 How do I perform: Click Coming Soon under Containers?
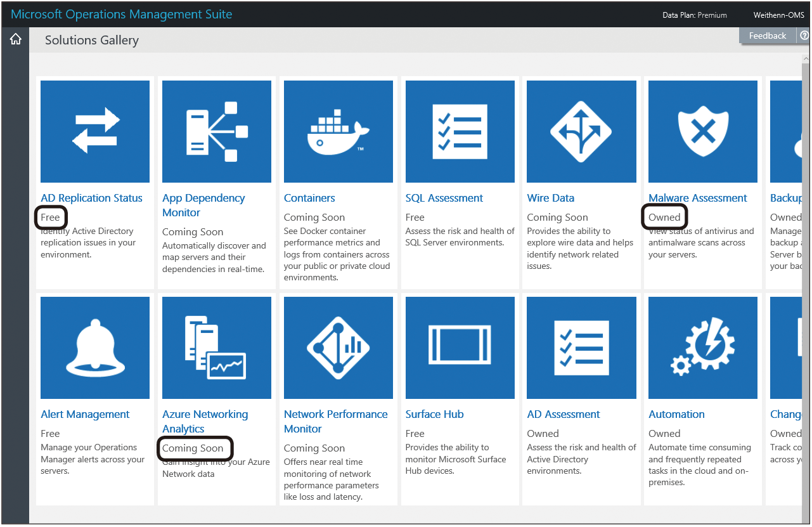pyautogui.click(x=314, y=217)
